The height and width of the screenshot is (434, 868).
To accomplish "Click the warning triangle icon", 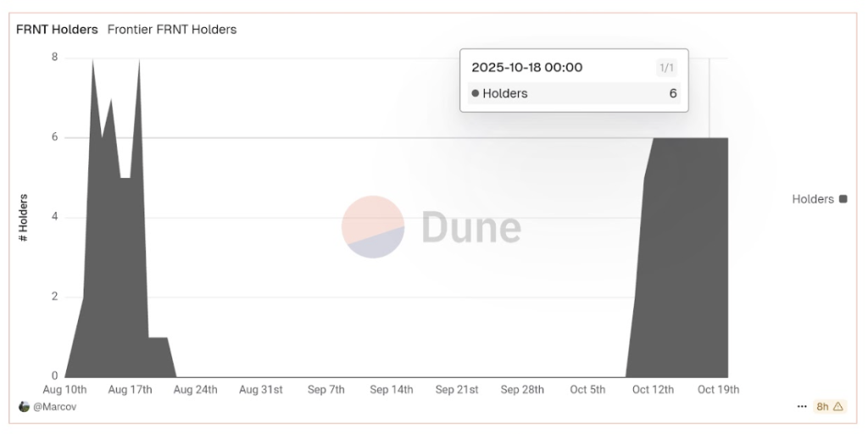I will tap(838, 407).
